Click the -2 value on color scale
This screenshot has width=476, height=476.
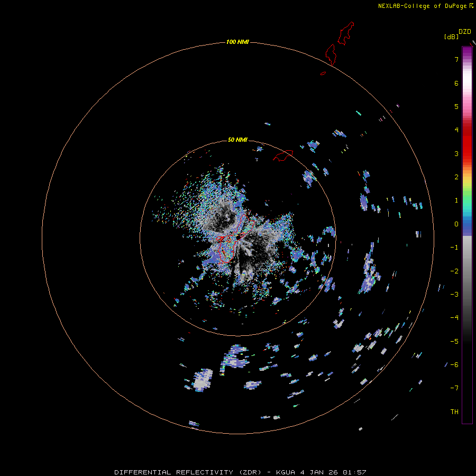pyautogui.click(x=454, y=271)
